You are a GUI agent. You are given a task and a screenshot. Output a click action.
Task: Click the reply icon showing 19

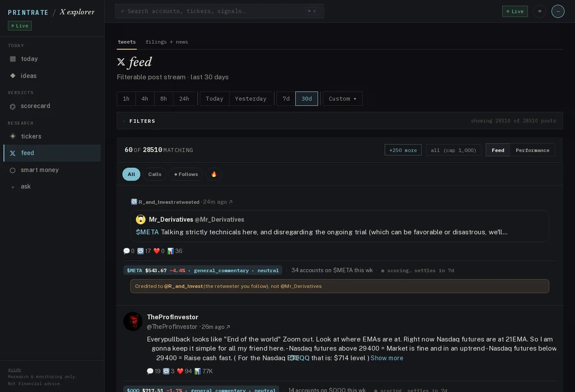(x=150, y=371)
